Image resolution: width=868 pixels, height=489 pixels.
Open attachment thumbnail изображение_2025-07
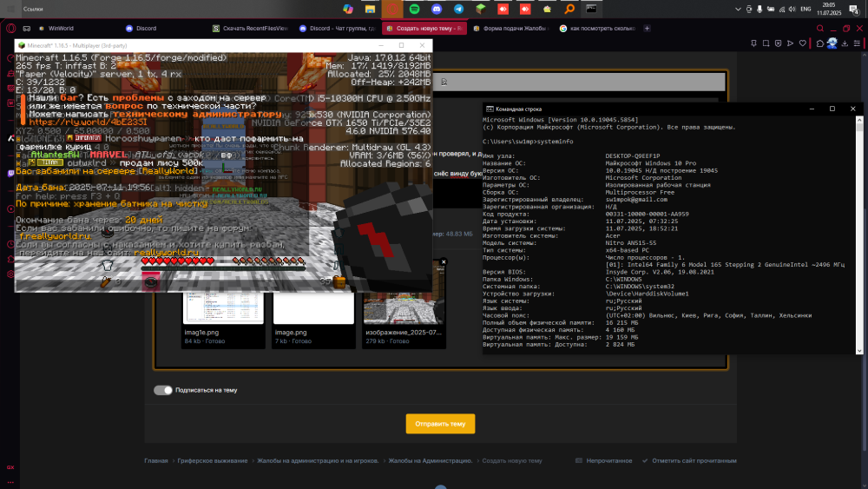404,294
